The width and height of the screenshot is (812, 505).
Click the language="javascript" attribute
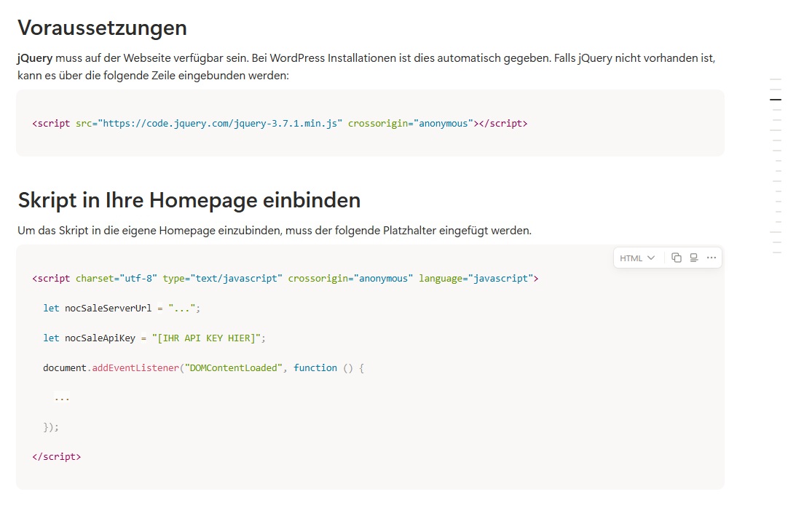[476, 279]
